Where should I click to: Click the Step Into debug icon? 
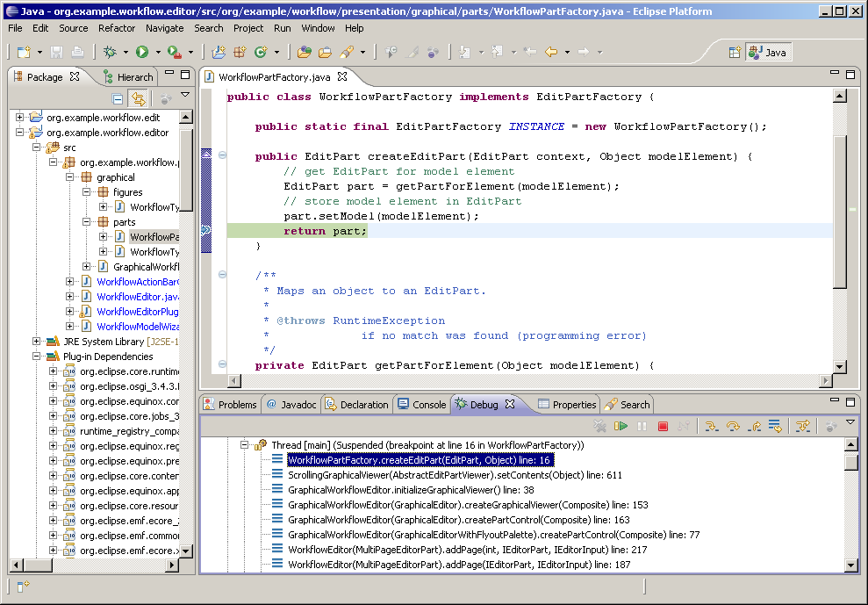(712, 426)
